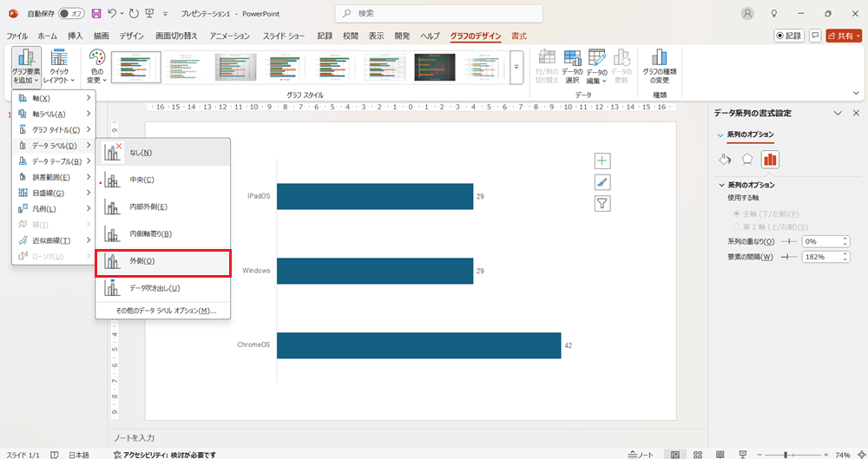The image size is (868, 459).
Task: Click the chart filters funnel button
Action: tap(602, 203)
